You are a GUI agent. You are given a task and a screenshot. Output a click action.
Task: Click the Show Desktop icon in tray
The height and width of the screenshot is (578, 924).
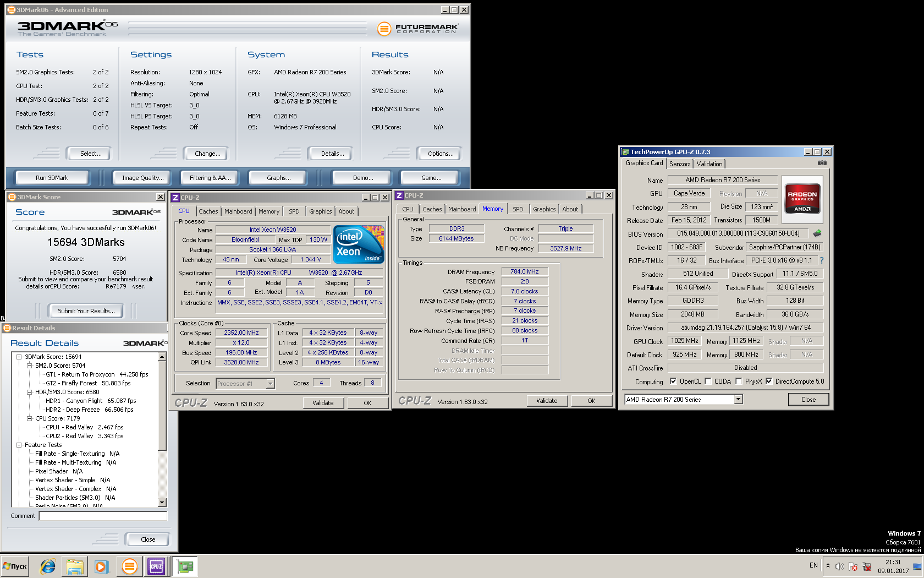coord(917,566)
